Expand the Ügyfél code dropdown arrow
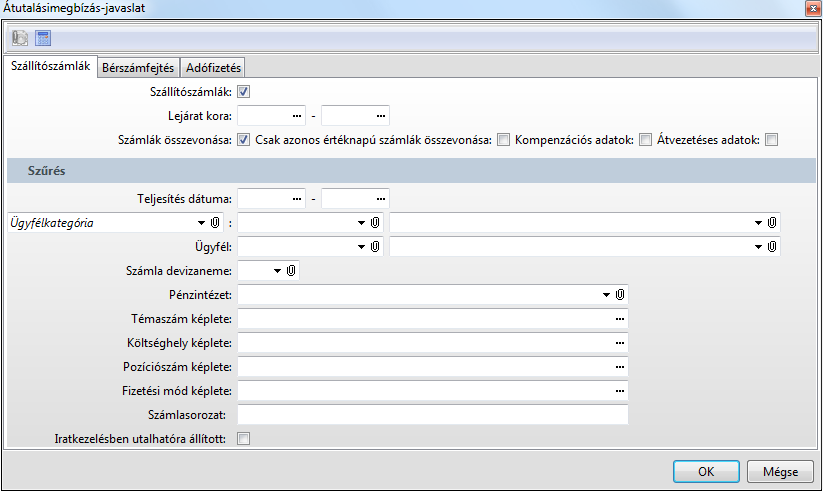 coord(361,247)
